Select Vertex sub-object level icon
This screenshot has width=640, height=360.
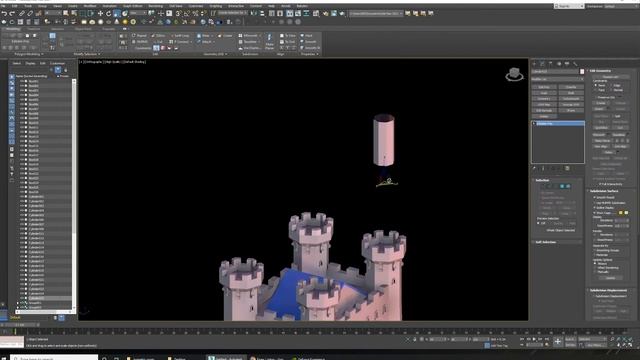tap(543, 186)
